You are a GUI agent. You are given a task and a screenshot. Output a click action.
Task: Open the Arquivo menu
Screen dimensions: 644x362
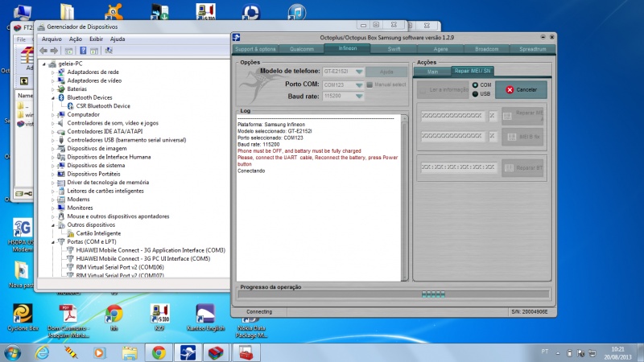coord(52,39)
